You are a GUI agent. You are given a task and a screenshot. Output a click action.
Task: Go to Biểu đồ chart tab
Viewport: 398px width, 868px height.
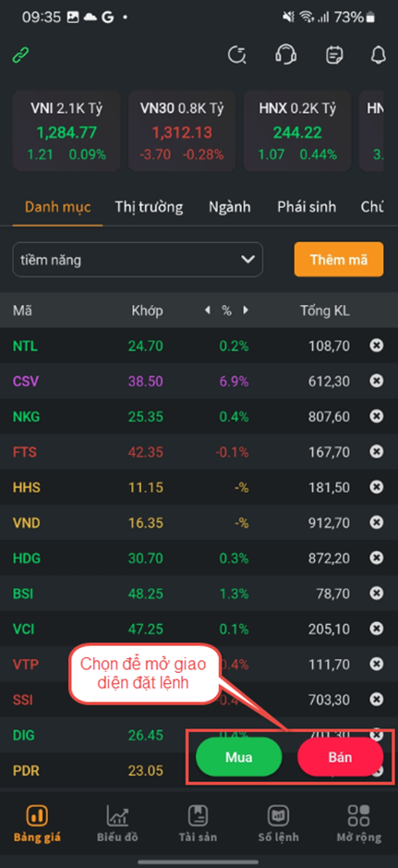click(x=117, y=822)
